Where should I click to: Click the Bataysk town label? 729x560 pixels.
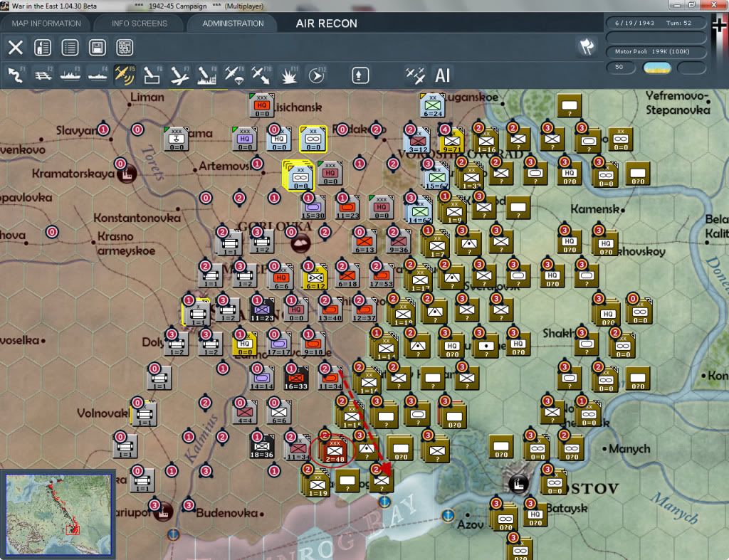click(x=567, y=508)
